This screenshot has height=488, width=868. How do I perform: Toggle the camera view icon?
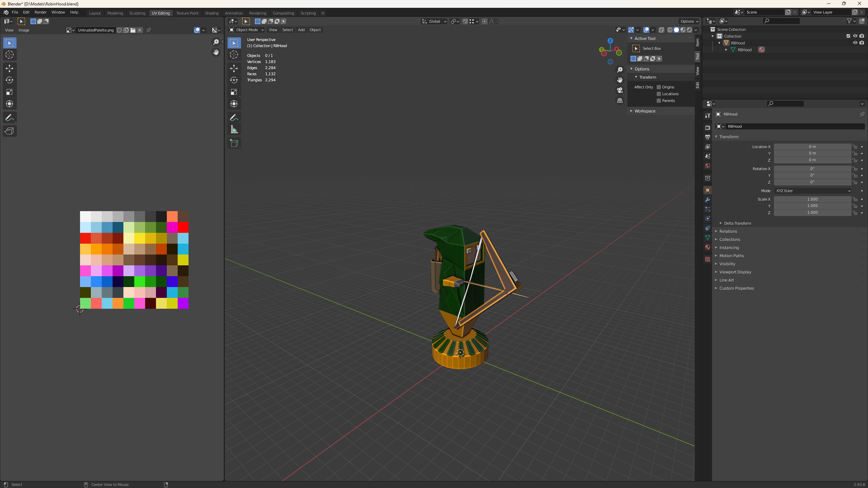coord(620,90)
